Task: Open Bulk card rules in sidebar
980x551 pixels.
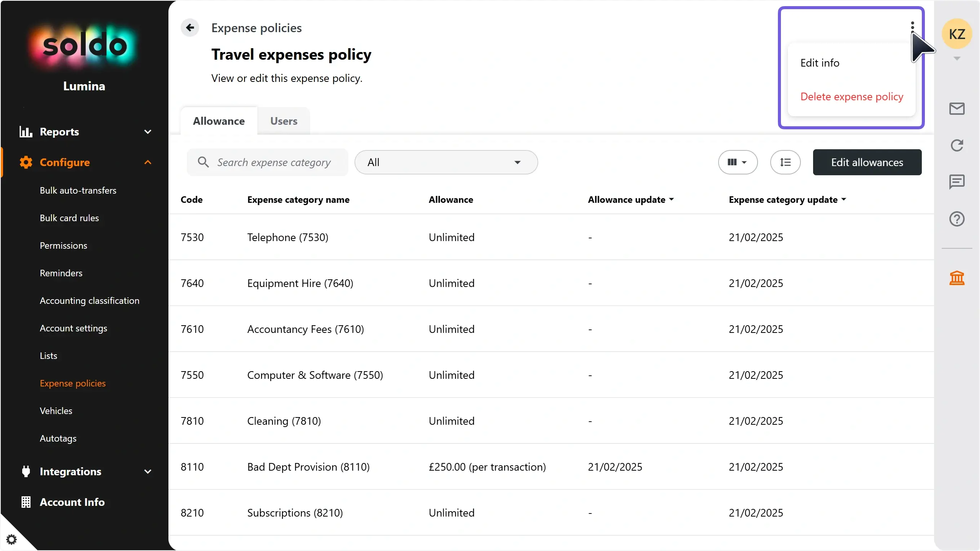Action: tap(69, 218)
